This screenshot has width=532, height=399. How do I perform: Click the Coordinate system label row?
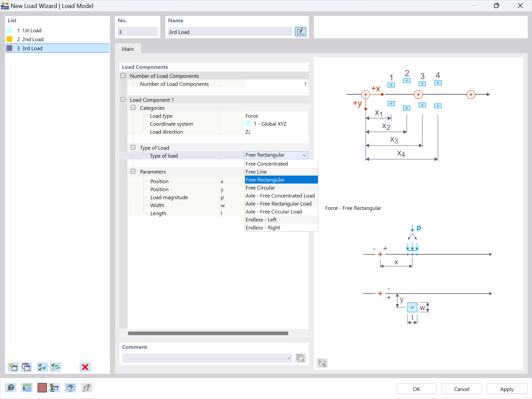point(171,124)
